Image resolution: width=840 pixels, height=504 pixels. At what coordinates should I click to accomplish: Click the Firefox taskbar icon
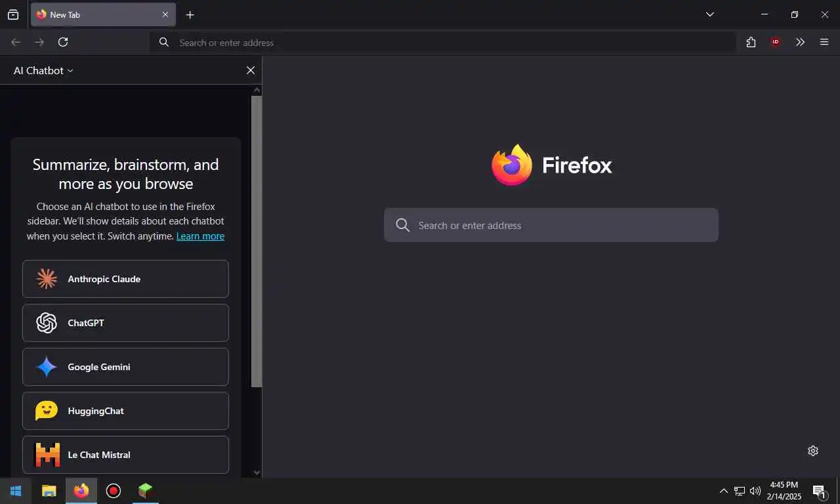[81, 491]
